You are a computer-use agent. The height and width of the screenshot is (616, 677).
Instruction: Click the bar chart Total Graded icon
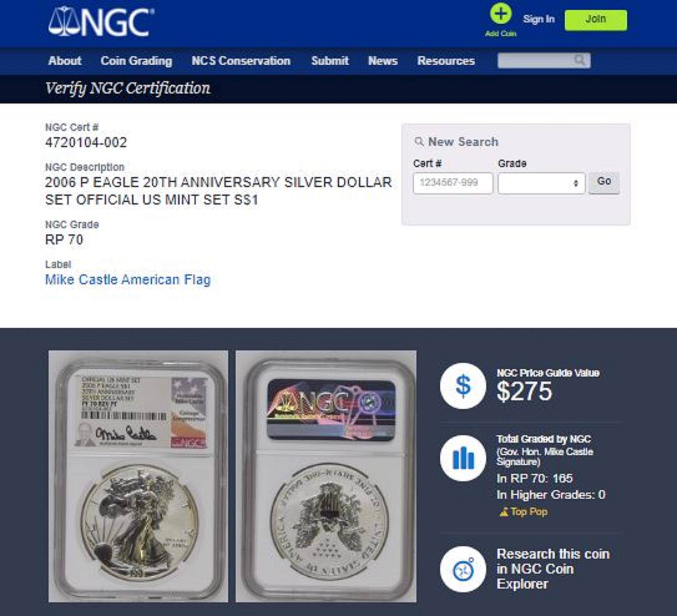pos(463,458)
